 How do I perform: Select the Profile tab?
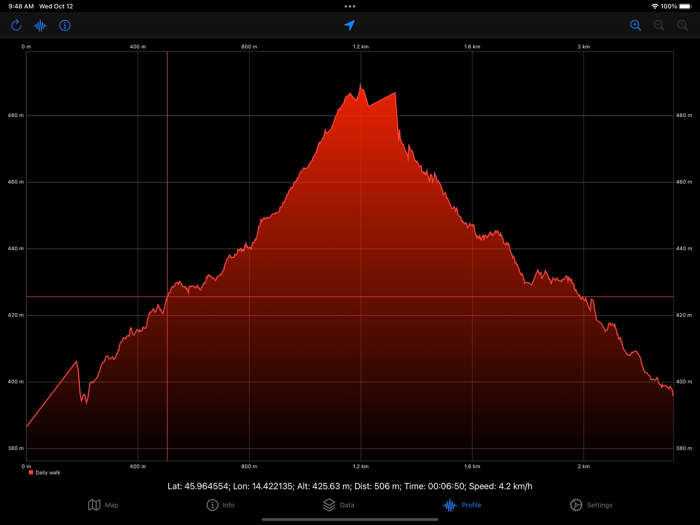[x=462, y=505]
